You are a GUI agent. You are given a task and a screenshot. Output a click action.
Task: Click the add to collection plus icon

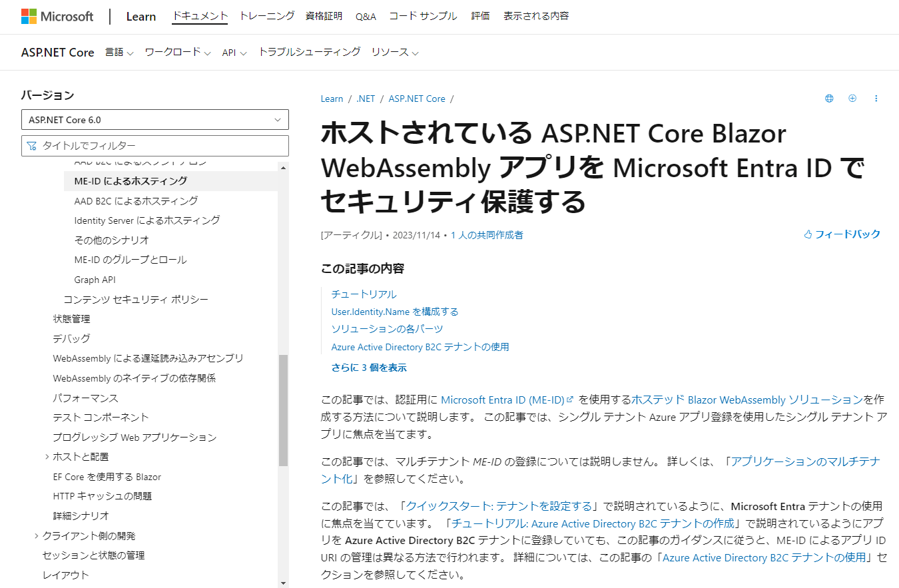point(852,99)
